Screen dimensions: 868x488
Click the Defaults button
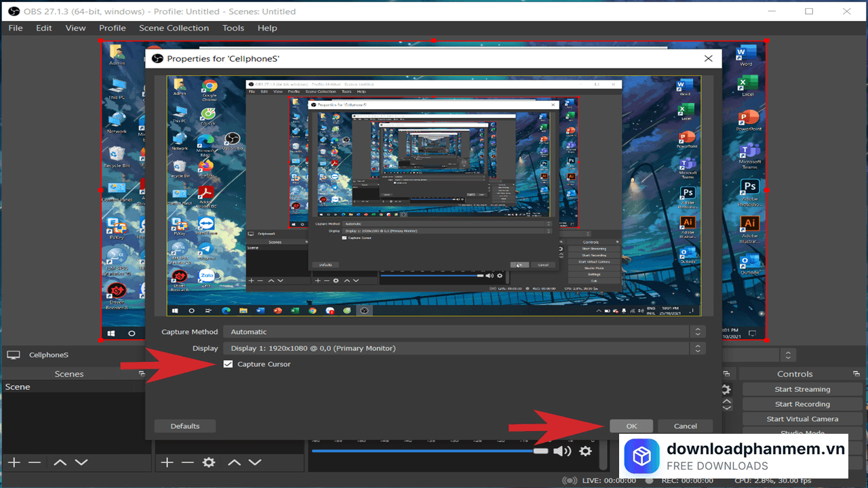[x=184, y=426]
